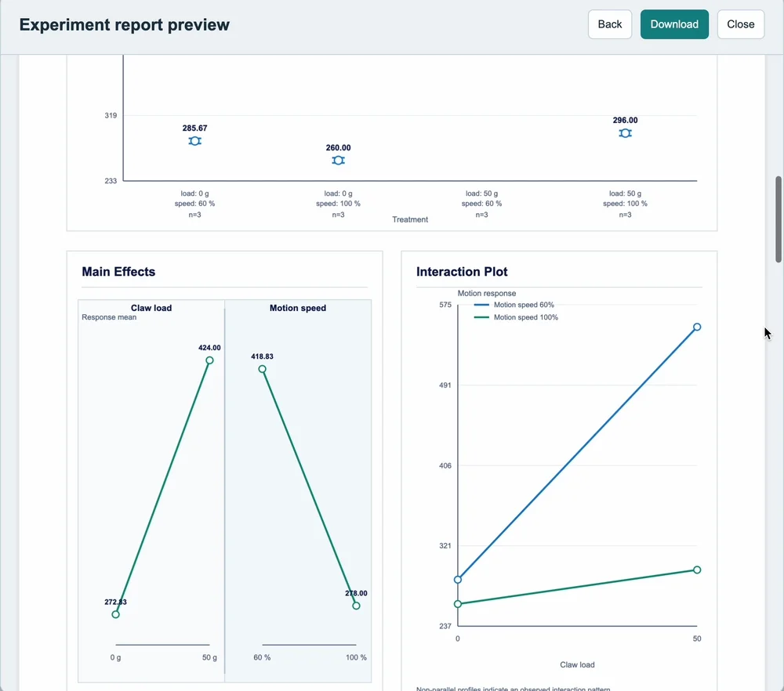The image size is (784, 691).
Task: Click the blue line point at load 50
Action: 697,327
